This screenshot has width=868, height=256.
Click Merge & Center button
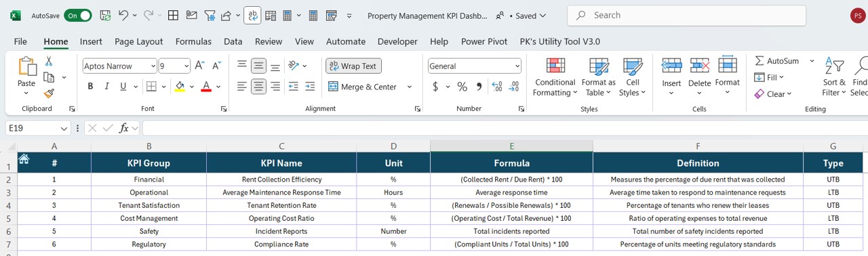click(363, 87)
